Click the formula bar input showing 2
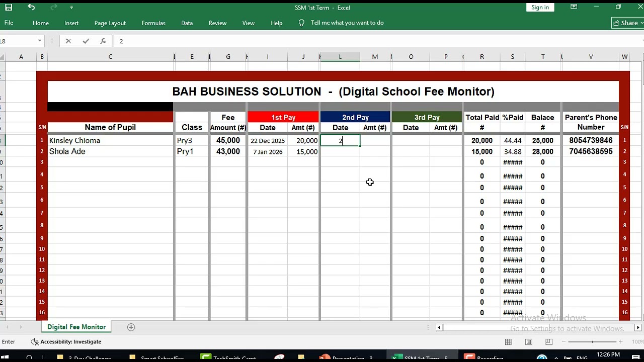Image resolution: width=644 pixels, height=362 pixels. pos(377,41)
